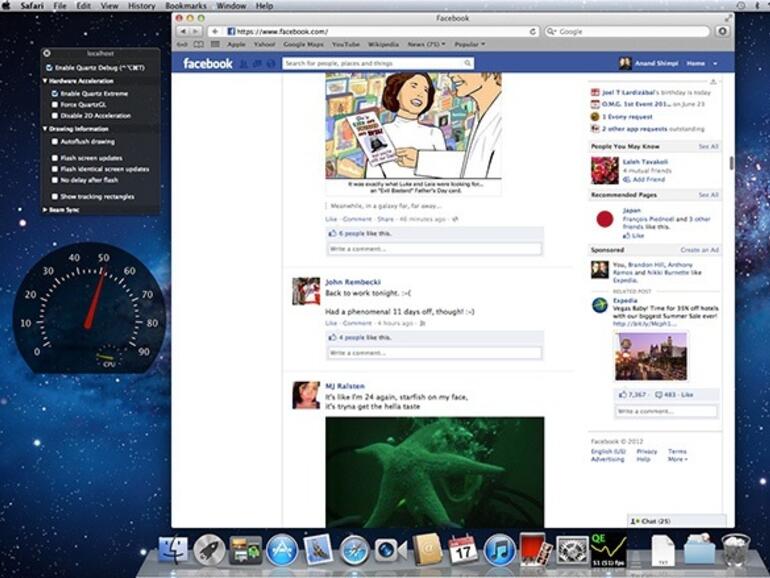Image resolution: width=770 pixels, height=578 pixels.
Task: Open the Mail stamp icon in Dock
Action: click(318, 550)
